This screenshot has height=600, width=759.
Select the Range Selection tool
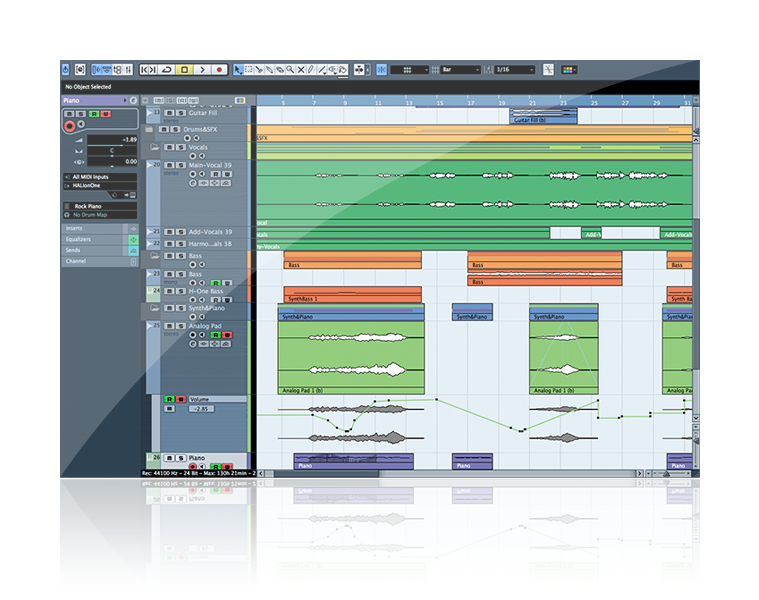click(250, 70)
